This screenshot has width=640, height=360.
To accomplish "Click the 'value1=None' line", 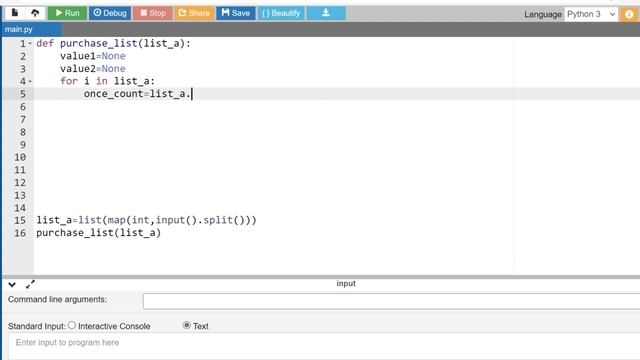I will pyautogui.click(x=93, y=56).
